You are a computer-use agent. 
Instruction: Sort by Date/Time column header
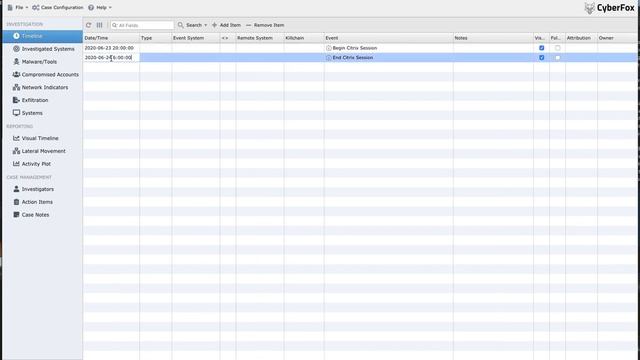coord(111,38)
